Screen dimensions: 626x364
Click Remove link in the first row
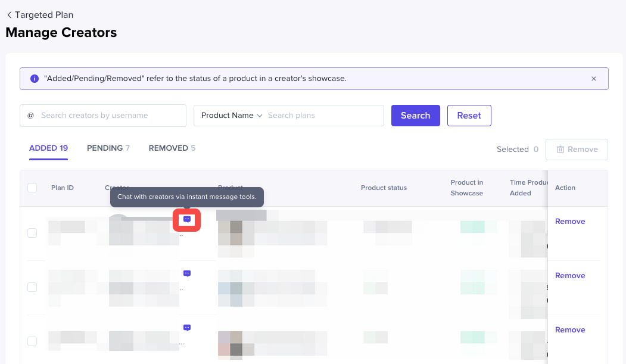[570, 222]
